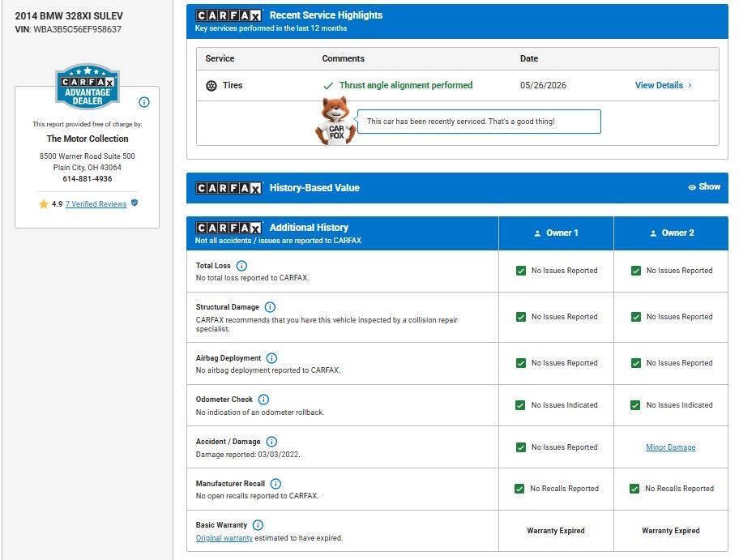The image size is (739, 560).
Task: Click the 2014 BMW 328XI SULEV title
Action: point(69,15)
